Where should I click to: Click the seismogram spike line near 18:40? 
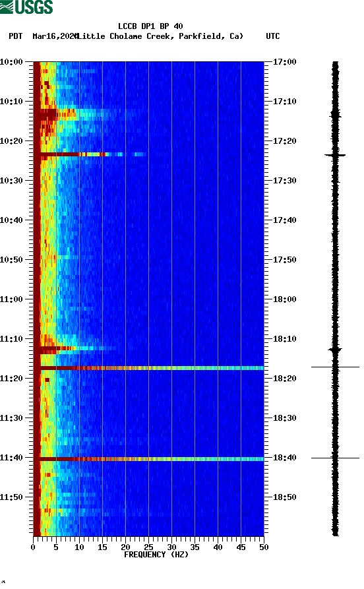pyautogui.click(x=335, y=458)
